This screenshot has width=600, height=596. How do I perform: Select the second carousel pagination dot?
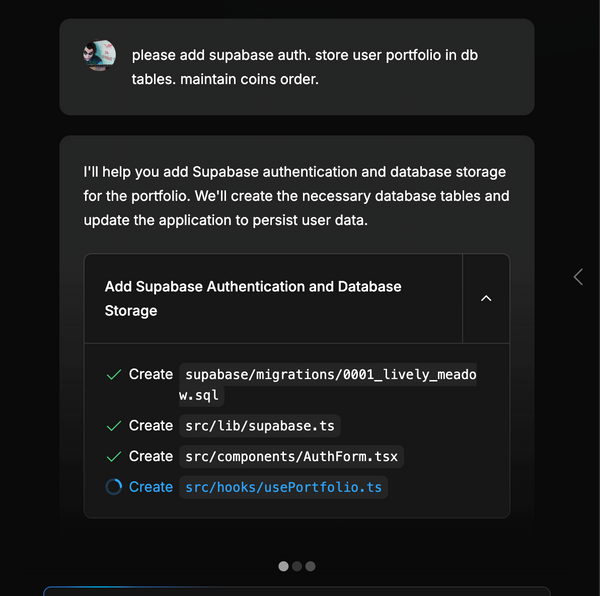pyautogui.click(x=297, y=566)
